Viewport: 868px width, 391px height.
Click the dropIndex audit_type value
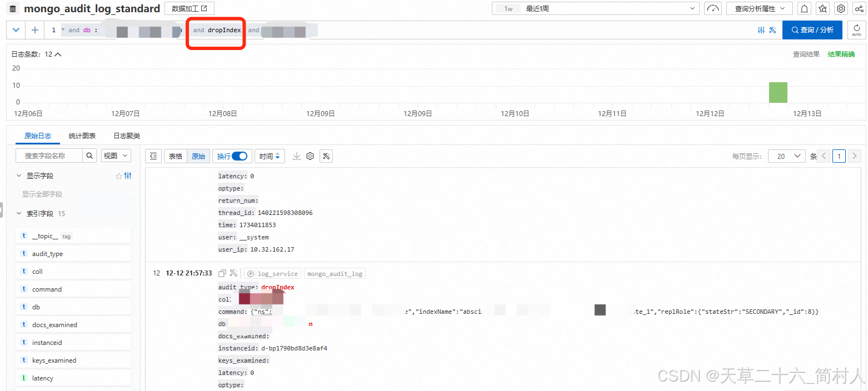click(x=278, y=287)
